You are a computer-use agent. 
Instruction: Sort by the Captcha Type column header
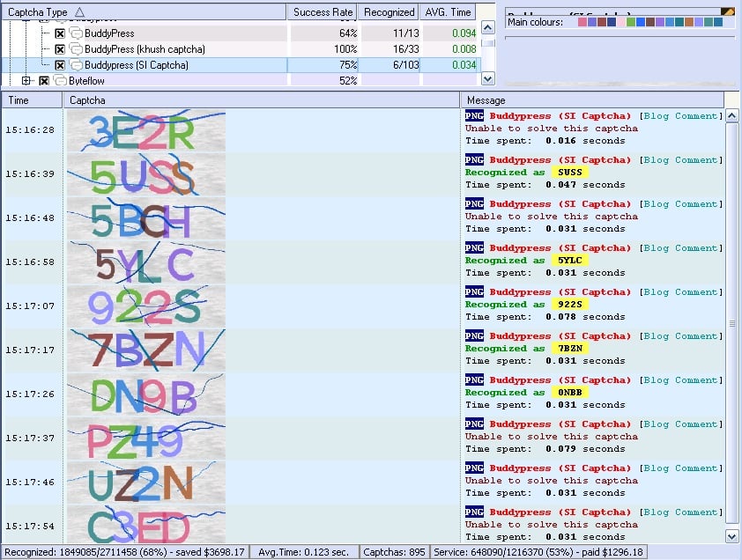(x=144, y=12)
